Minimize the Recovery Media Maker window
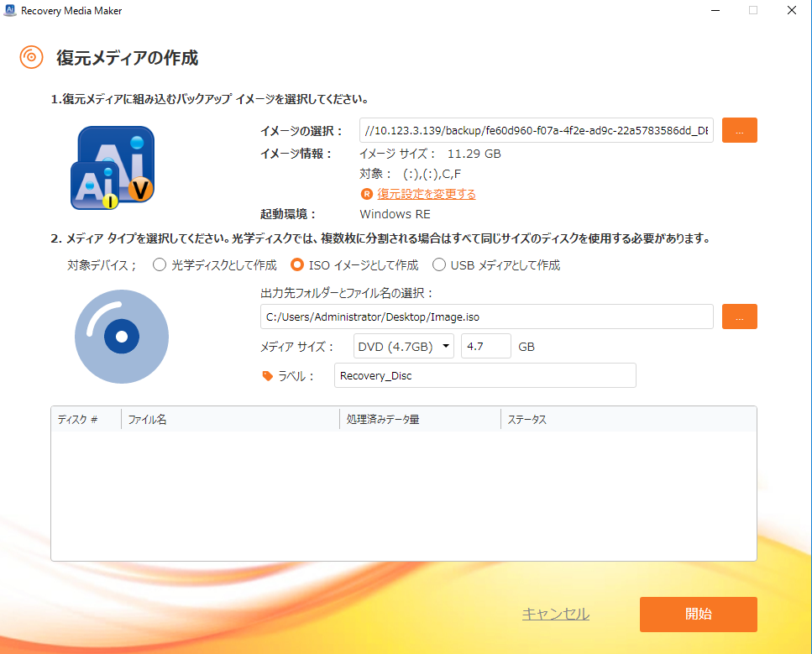Image resolution: width=812 pixels, height=654 pixels. click(715, 10)
